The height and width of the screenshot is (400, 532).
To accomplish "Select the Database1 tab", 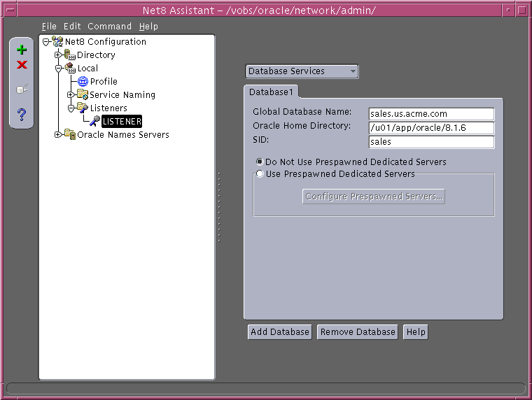I will [x=271, y=92].
